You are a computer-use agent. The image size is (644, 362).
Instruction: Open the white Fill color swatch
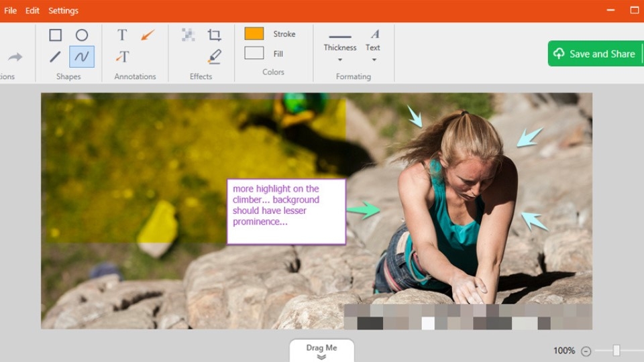(x=254, y=53)
